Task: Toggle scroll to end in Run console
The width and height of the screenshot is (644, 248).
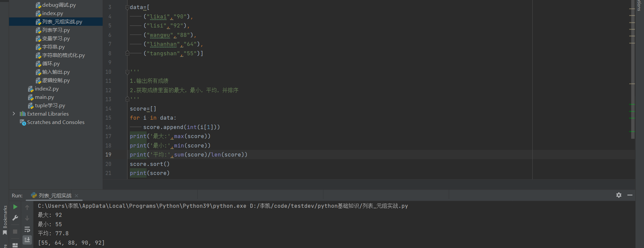Action: [27, 240]
